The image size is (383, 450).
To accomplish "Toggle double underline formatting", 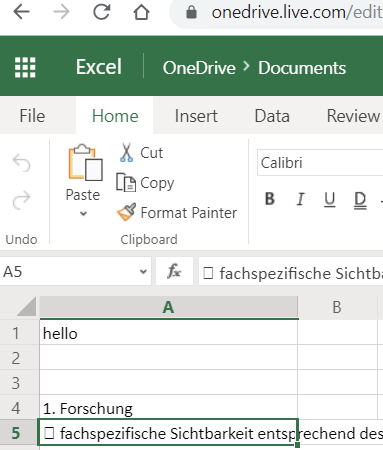I will (360, 200).
